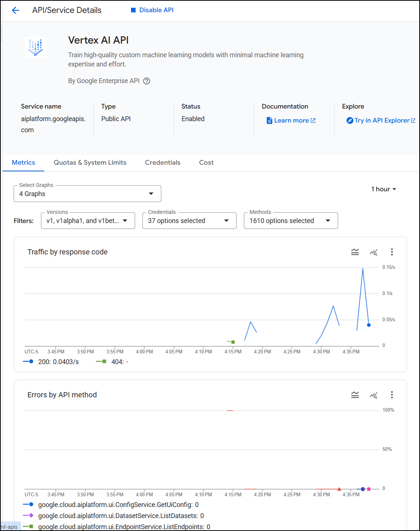Open help icon beside Google Enterprise API
This screenshot has width=420, height=531.
(147, 81)
